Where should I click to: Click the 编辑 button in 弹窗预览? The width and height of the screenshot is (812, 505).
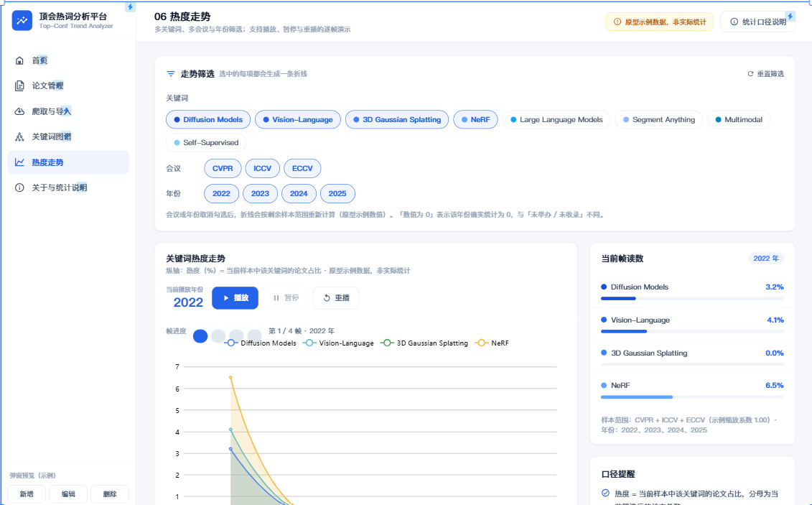point(68,494)
